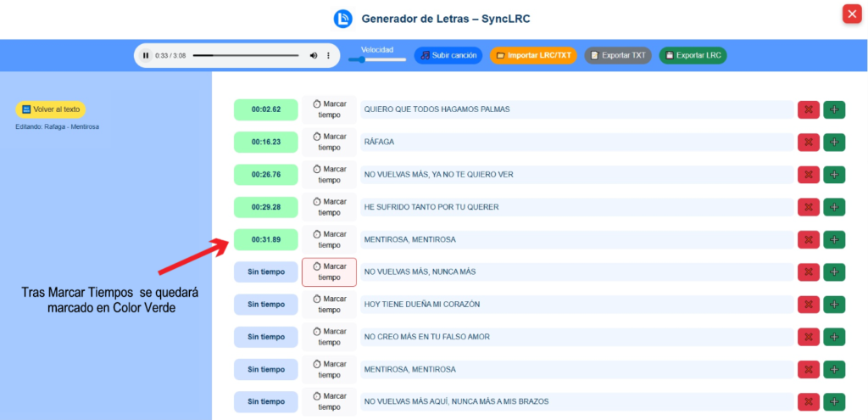Pause the audio player
The width and height of the screenshot is (868, 420).
pos(146,56)
